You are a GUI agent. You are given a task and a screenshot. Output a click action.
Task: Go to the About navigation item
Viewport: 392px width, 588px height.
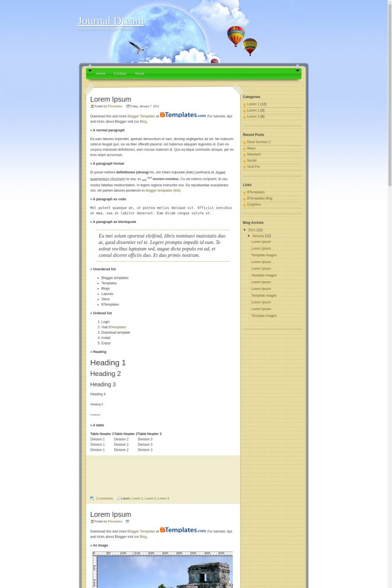tap(140, 73)
